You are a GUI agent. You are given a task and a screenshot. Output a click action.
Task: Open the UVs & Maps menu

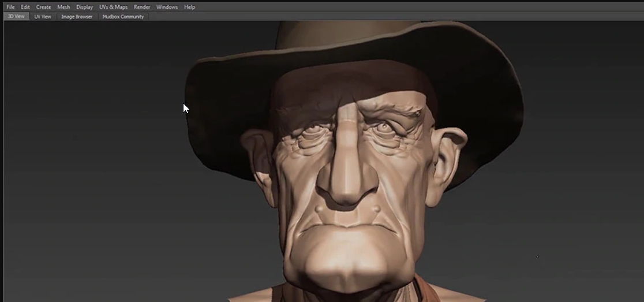[113, 7]
